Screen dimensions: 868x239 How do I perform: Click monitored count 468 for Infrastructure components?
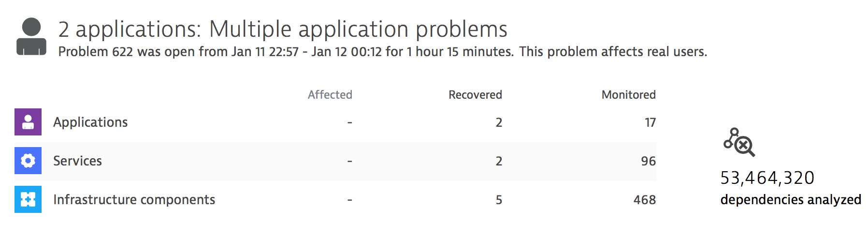(x=645, y=200)
